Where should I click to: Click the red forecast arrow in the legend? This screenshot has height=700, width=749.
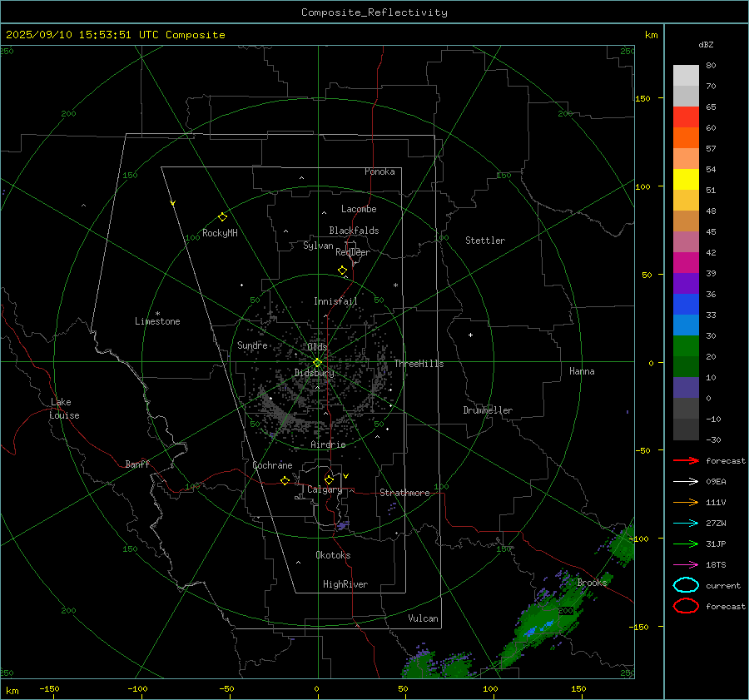coord(686,460)
